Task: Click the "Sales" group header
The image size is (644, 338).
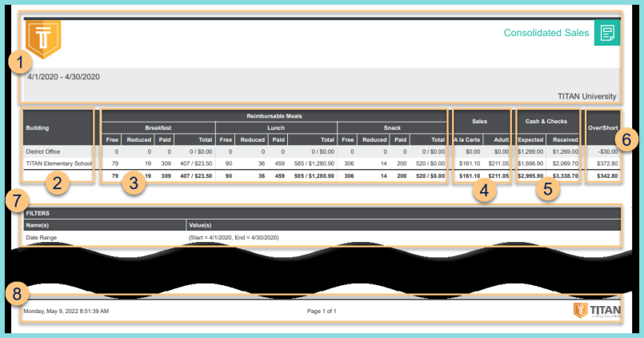Action: coord(479,121)
